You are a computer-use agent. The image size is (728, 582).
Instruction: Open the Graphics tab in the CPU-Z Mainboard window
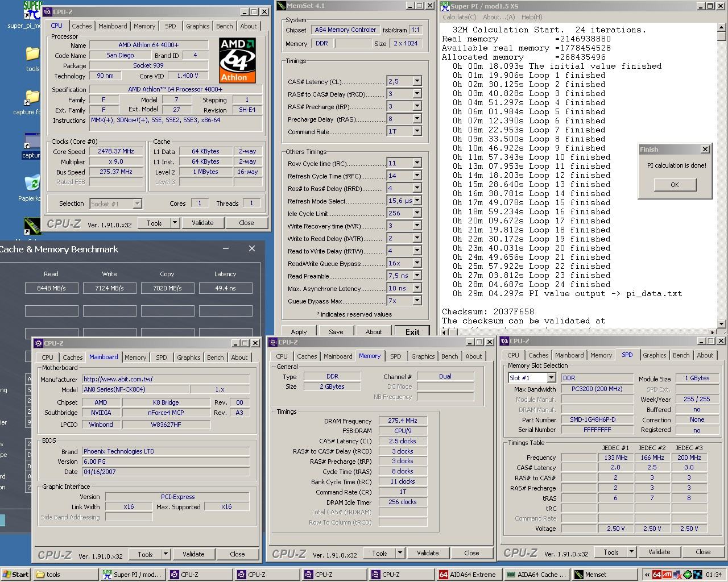[x=188, y=357]
